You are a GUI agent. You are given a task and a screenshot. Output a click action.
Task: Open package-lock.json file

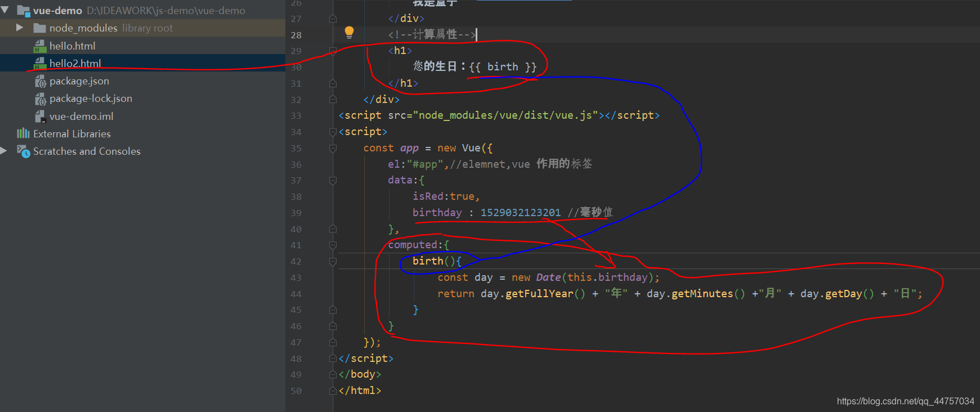pos(91,98)
